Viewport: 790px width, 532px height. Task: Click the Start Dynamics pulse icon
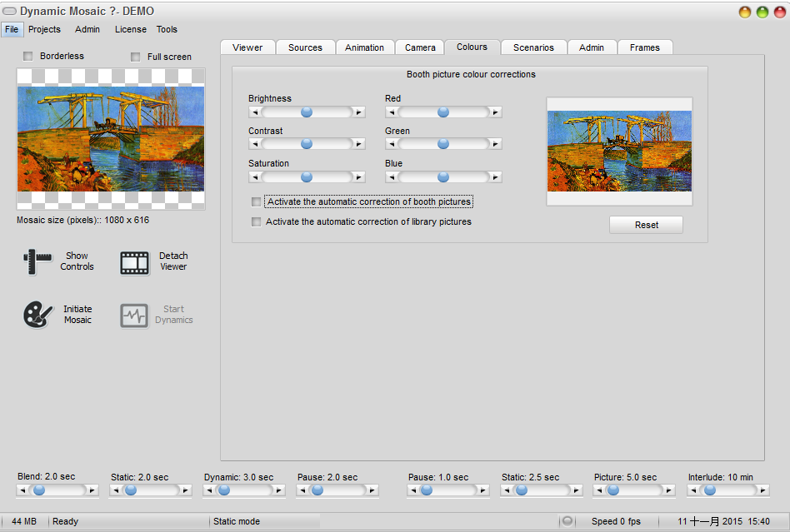(x=134, y=316)
